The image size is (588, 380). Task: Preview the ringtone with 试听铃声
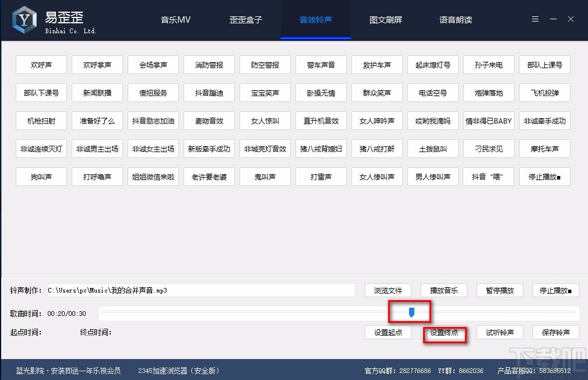coord(499,332)
